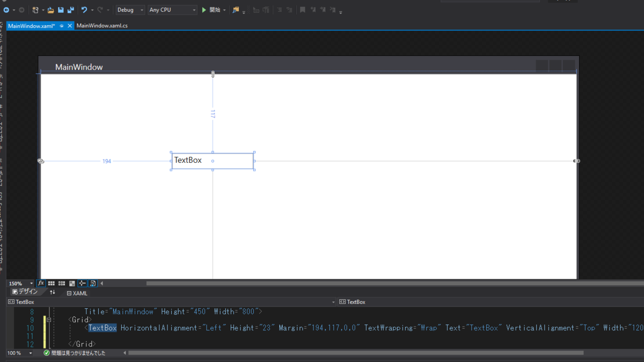Click the Navigate Backward arrow icon
The width and height of the screenshot is (644, 362).
pos(6,10)
